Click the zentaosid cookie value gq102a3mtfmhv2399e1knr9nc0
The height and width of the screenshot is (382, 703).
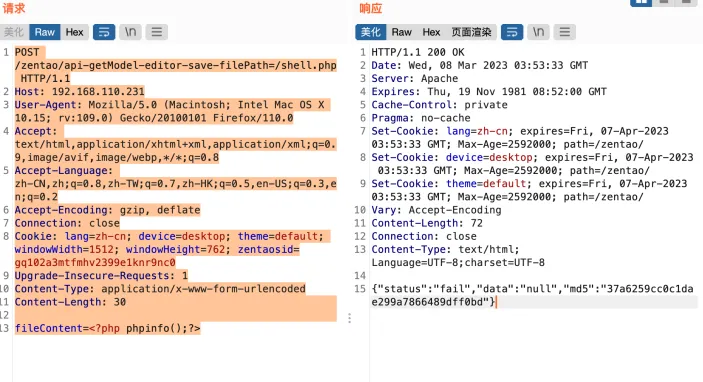click(x=95, y=263)
